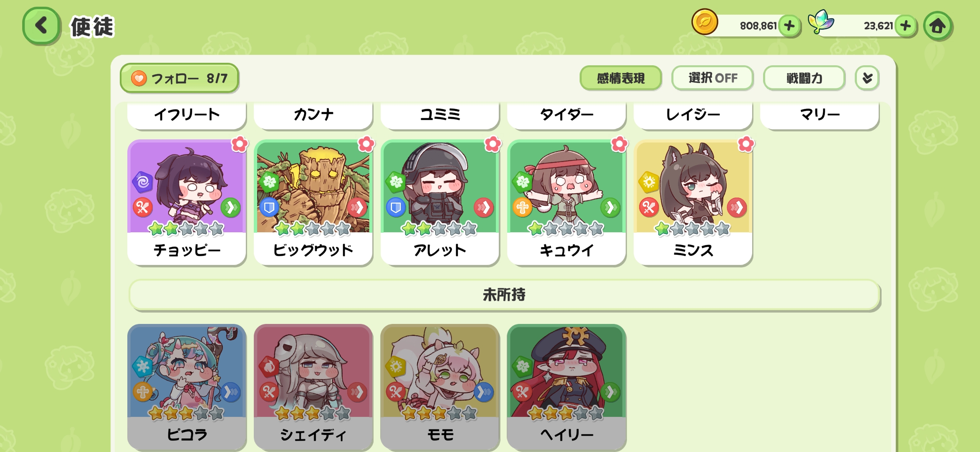Tap the home icon button

pos(938,26)
